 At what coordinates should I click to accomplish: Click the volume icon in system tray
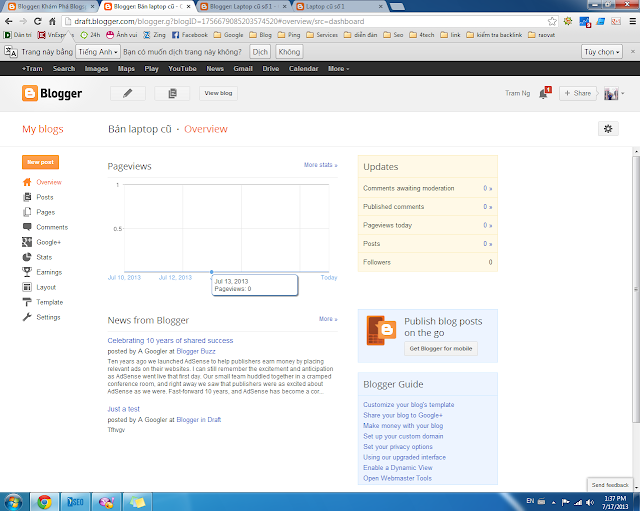(590, 502)
